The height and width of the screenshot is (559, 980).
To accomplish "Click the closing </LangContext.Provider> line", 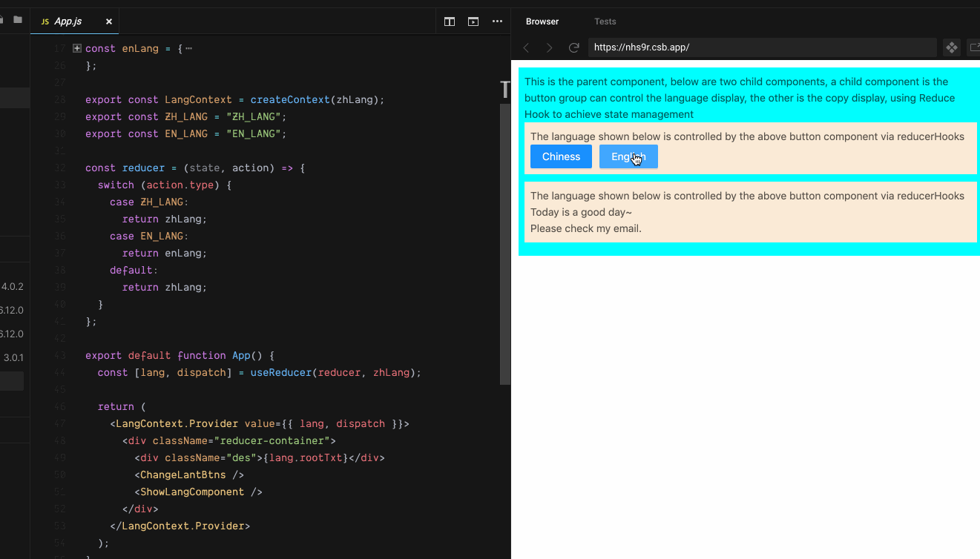I will [x=180, y=526].
